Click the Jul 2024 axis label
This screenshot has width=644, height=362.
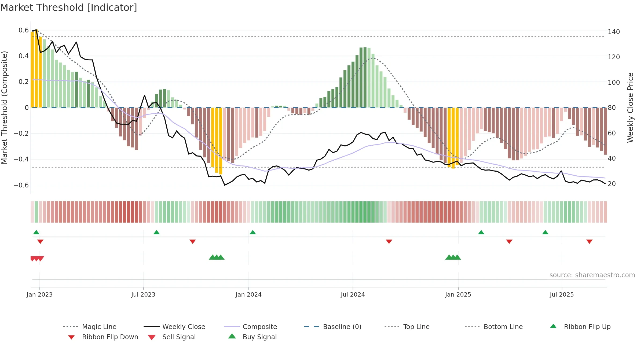tap(353, 294)
